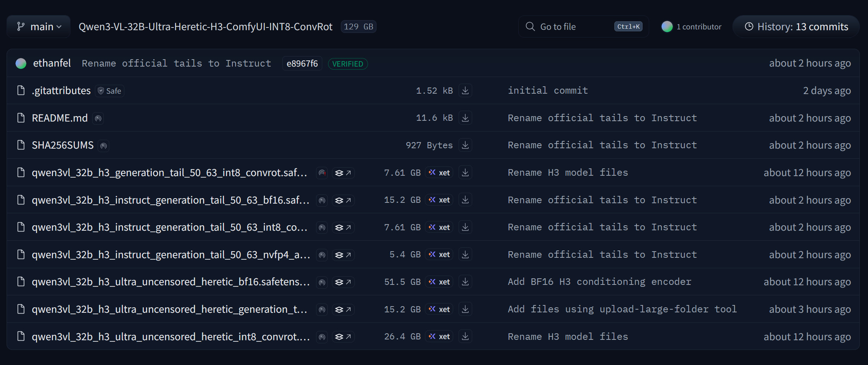Image resolution: width=868 pixels, height=365 pixels.
Task: Open the ultra_uncensored_heretic_generation_t… file
Action: tap(169, 309)
